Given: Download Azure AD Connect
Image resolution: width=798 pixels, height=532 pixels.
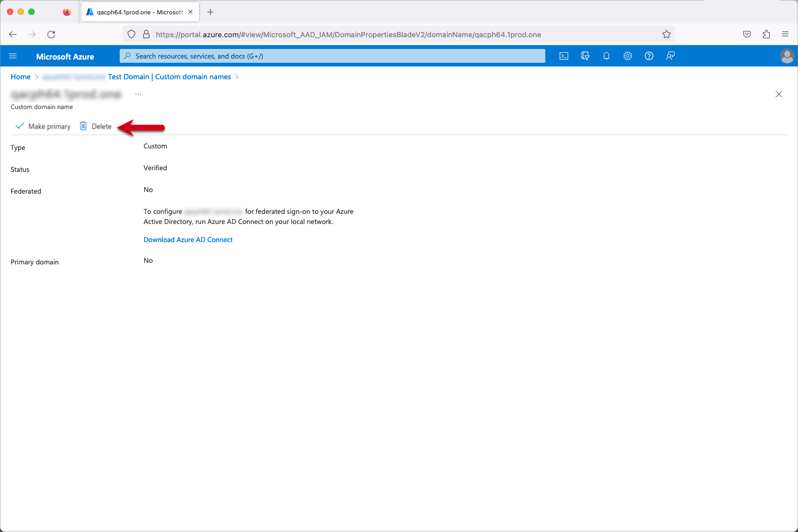Looking at the screenshot, I should click(x=188, y=239).
